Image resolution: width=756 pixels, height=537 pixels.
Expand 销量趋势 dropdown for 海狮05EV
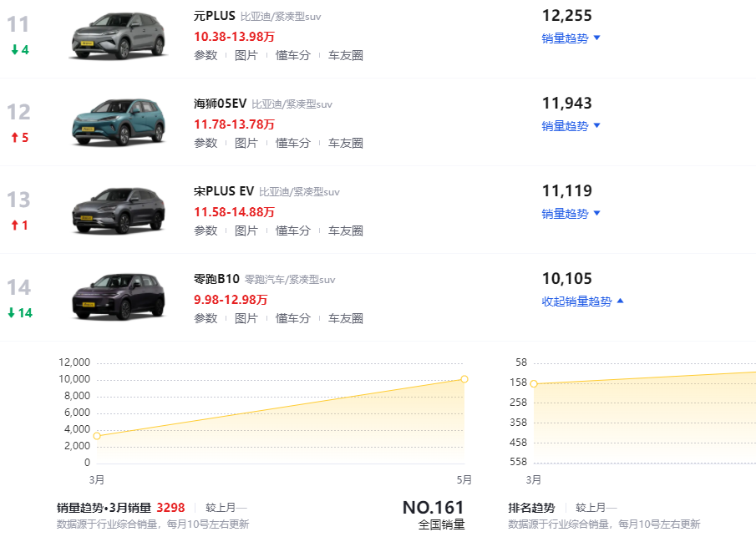coord(571,126)
